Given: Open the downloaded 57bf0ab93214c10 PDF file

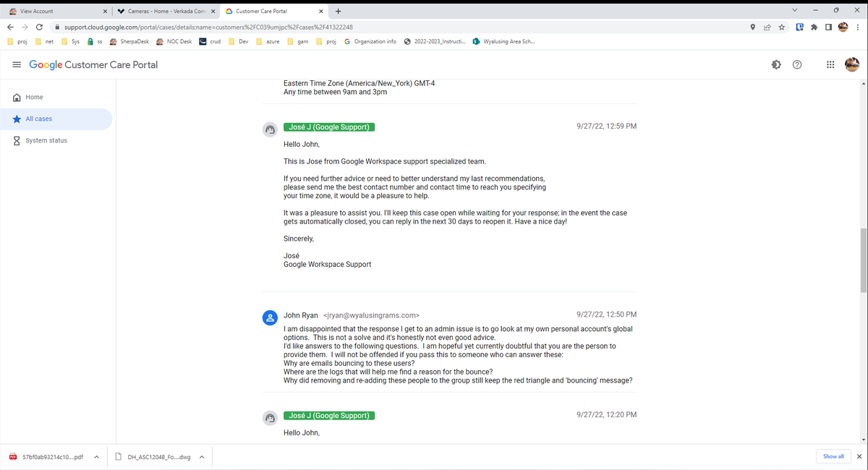Looking at the screenshot, I should 47,457.
